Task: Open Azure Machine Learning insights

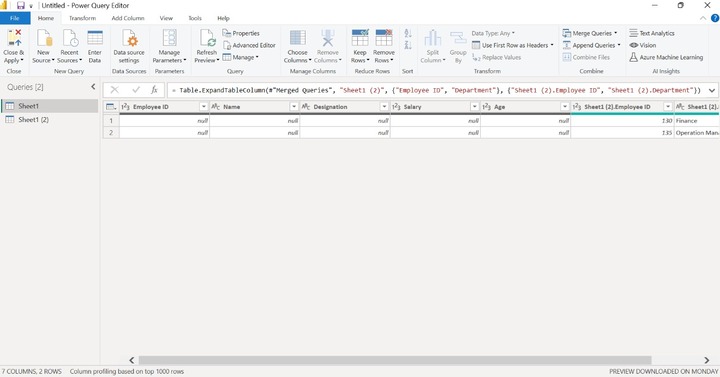Action: coord(666,57)
